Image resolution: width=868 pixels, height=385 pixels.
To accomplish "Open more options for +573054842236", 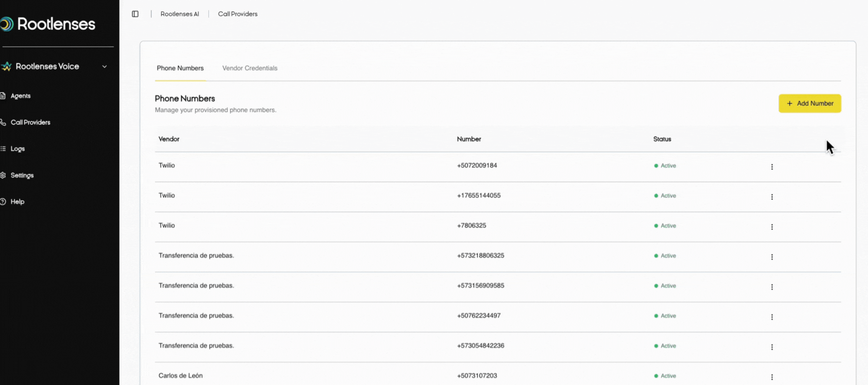I will [772, 347].
